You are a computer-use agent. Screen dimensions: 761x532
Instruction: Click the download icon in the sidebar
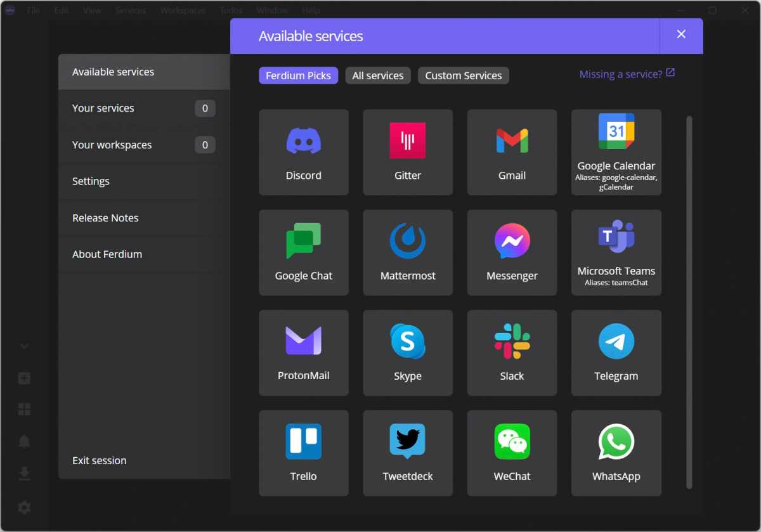(24, 474)
